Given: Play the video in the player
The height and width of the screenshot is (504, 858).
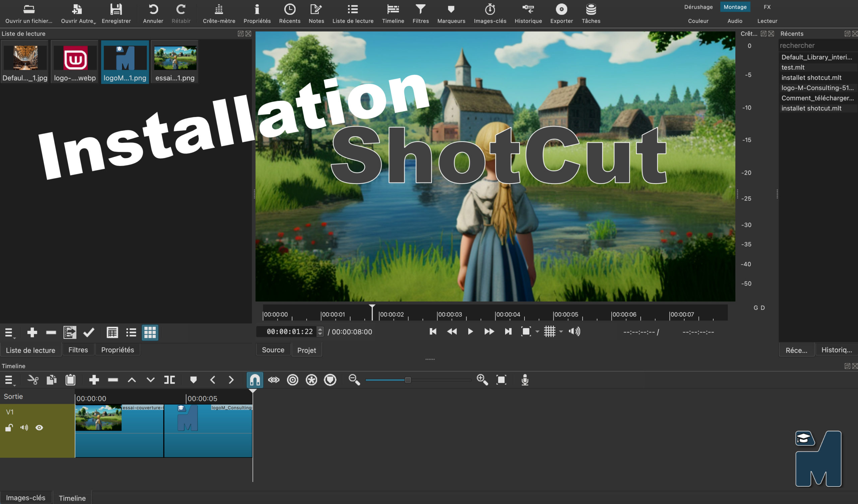Looking at the screenshot, I should tap(470, 331).
